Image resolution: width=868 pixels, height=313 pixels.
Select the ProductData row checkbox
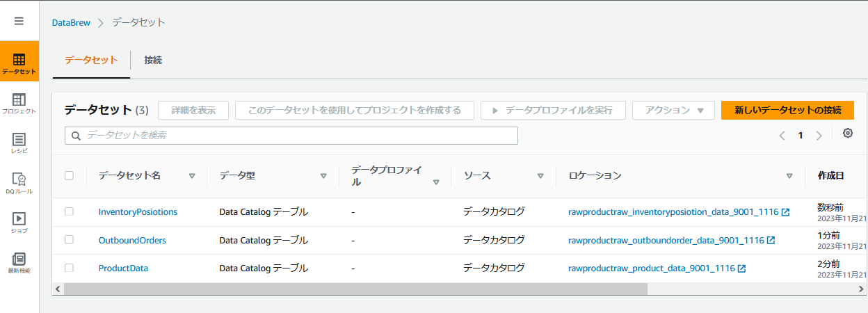(69, 268)
